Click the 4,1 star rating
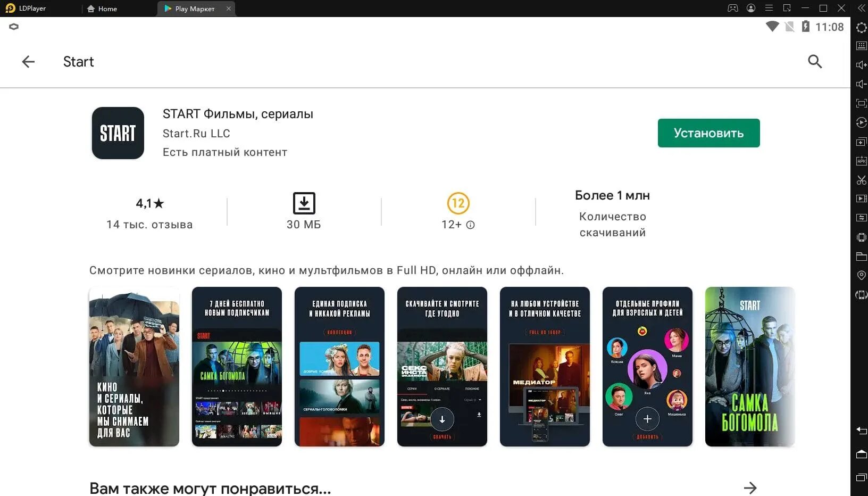868x496 pixels. 150,203
